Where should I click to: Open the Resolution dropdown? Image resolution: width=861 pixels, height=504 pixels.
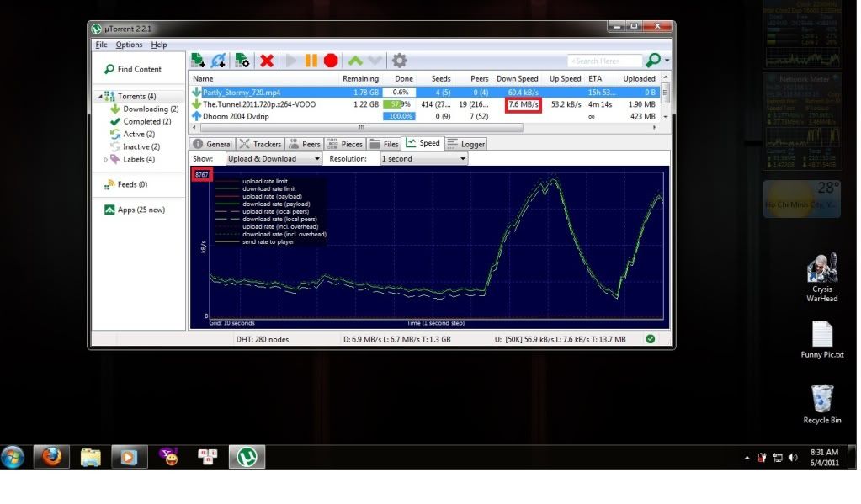click(x=423, y=158)
